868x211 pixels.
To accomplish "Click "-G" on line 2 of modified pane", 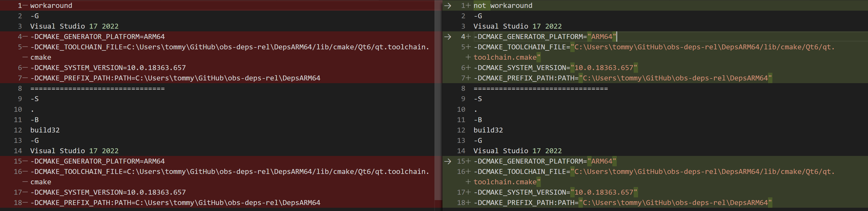I will 478,16.
